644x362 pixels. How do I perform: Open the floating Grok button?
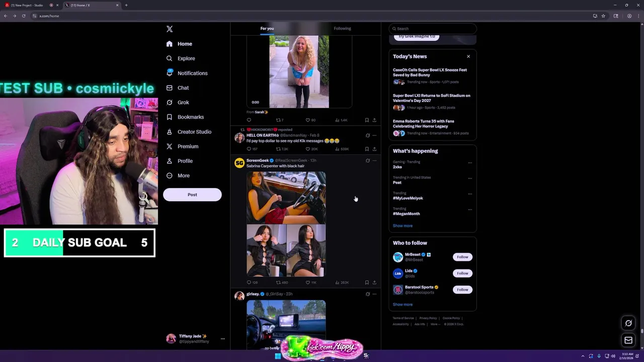tap(628, 323)
